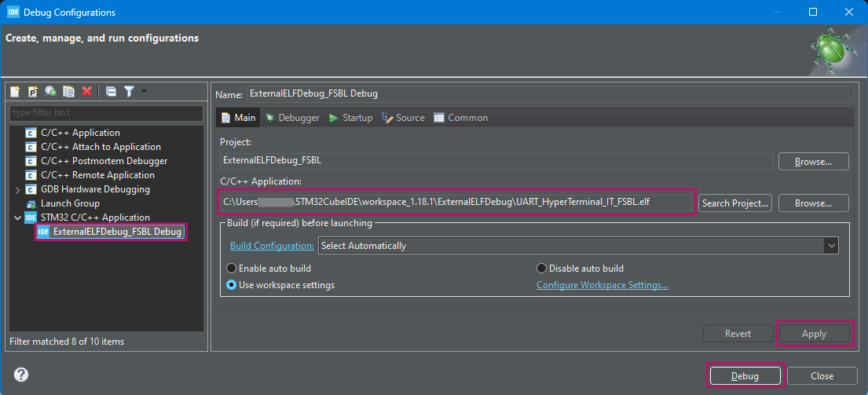Open the Build Configuration dropdown
This screenshot has width=868, height=395.
click(831, 246)
